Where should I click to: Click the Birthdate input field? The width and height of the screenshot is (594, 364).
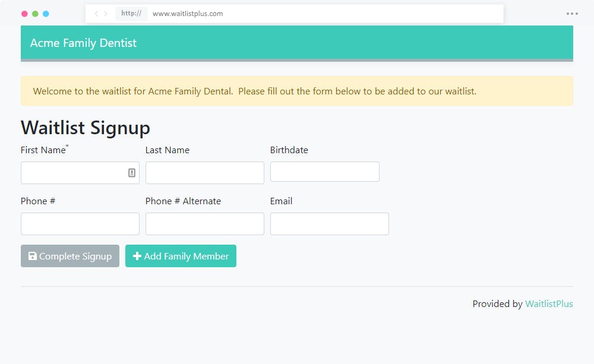click(324, 171)
